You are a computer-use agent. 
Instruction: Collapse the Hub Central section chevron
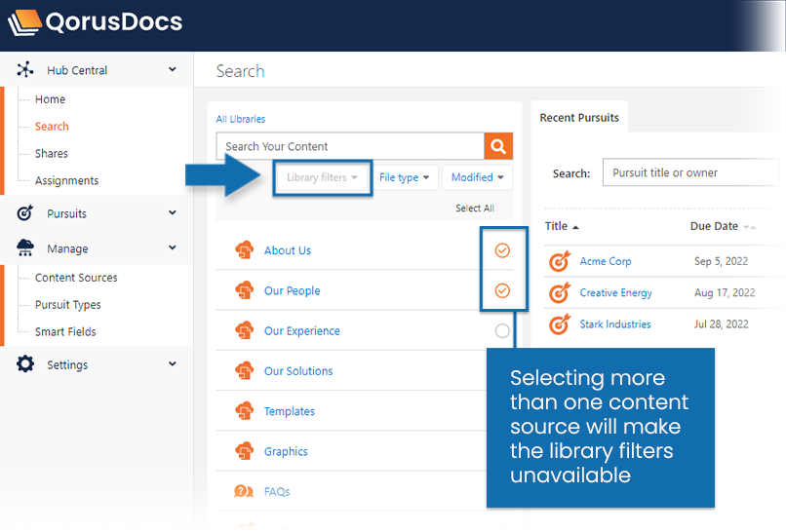173,69
